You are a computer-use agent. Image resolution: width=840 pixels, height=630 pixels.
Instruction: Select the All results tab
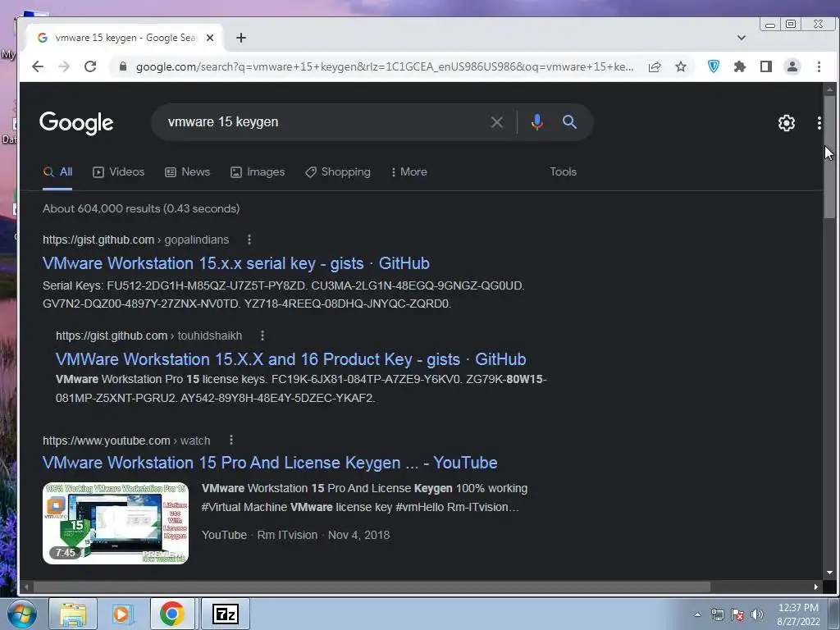[x=57, y=172]
